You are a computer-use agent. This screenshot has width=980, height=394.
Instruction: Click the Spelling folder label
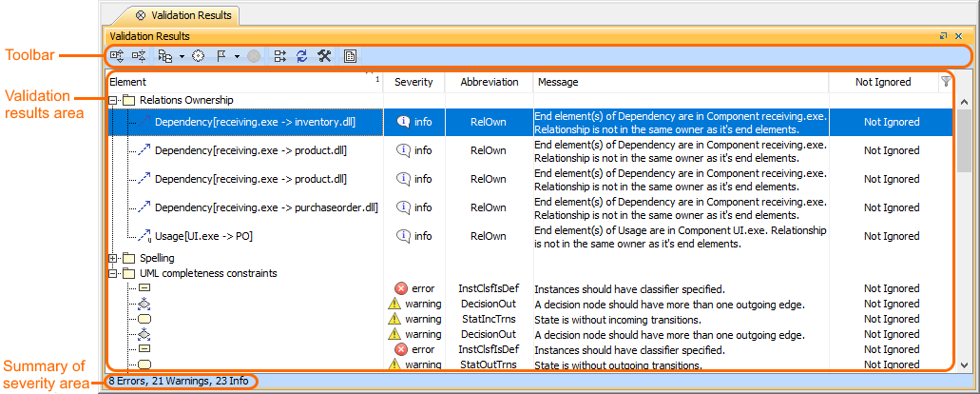tap(157, 258)
